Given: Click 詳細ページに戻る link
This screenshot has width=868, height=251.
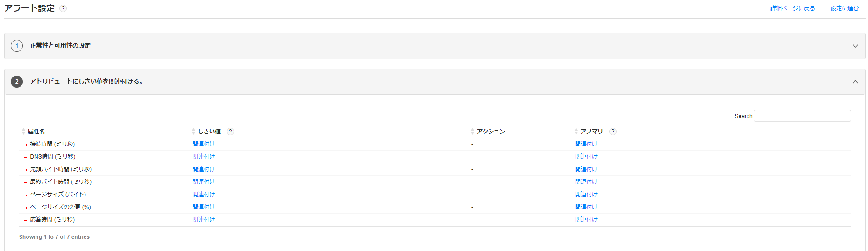Looking at the screenshot, I should [x=792, y=8].
